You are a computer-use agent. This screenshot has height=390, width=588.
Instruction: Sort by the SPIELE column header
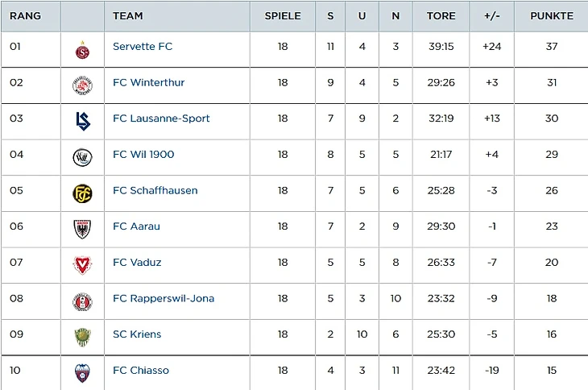283,16
